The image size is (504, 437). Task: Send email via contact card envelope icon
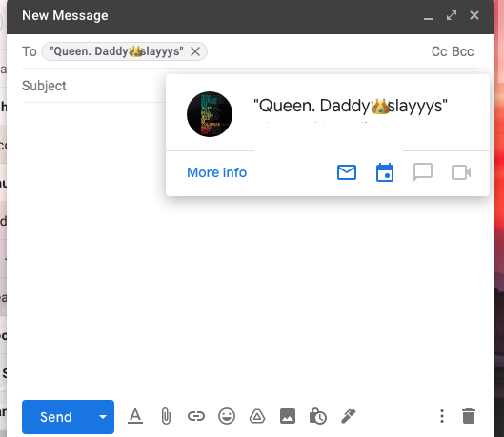pos(347,172)
